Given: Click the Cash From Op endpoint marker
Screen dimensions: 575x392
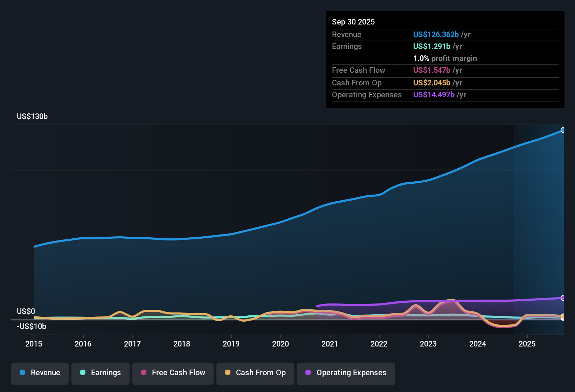Looking at the screenshot, I should click(x=563, y=317).
